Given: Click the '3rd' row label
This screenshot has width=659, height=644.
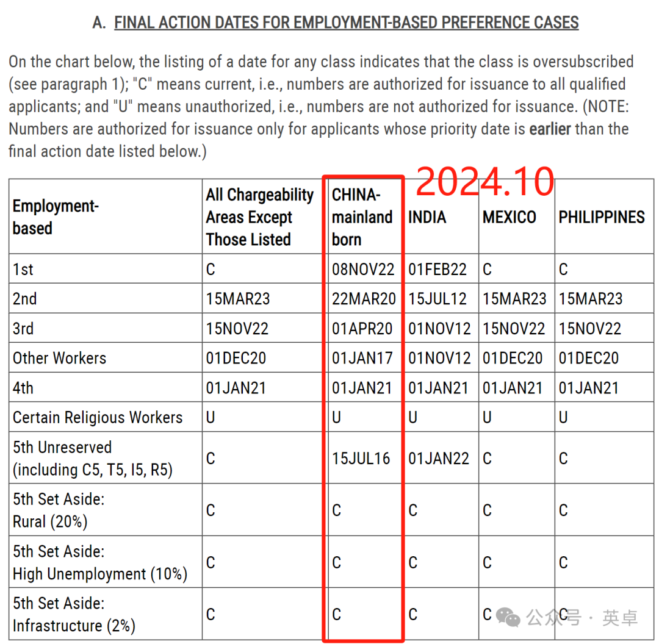Looking at the screenshot, I should pyautogui.click(x=23, y=329).
